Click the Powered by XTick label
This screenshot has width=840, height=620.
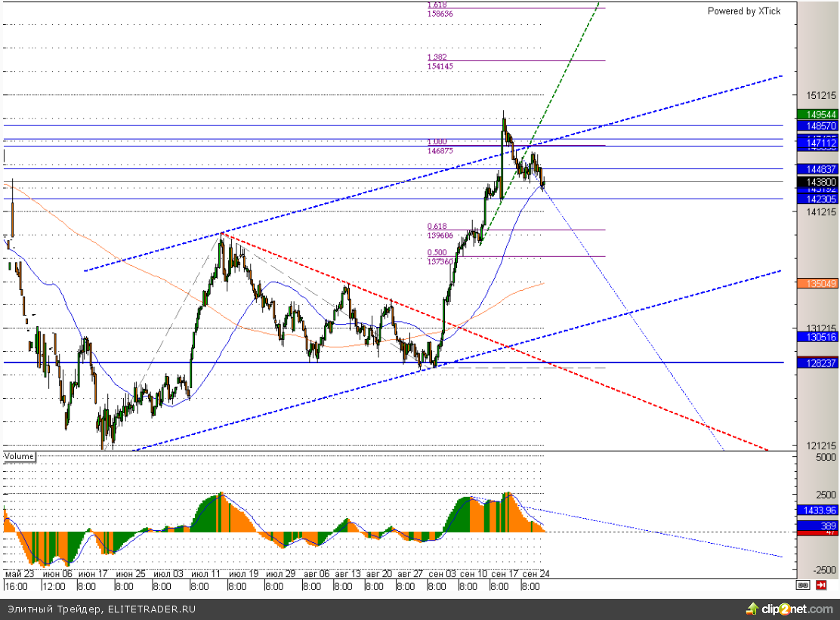pos(744,11)
